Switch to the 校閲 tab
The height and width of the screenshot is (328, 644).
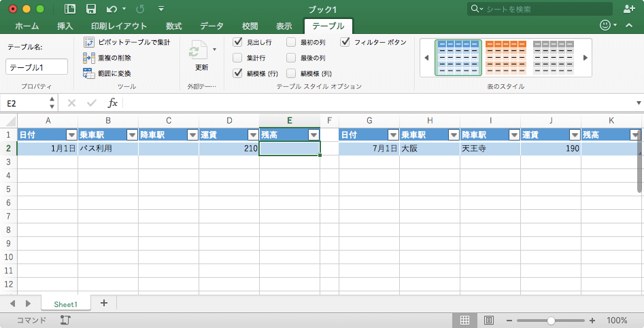(x=250, y=26)
